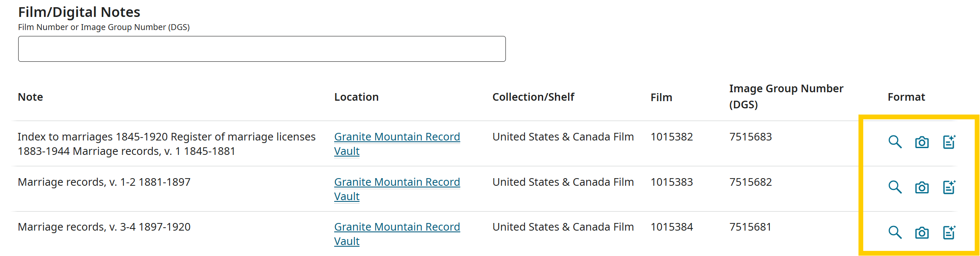Focus the Film Number or Image Group Number field
The width and height of the screenshot is (980, 256).
[x=261, y=49]
